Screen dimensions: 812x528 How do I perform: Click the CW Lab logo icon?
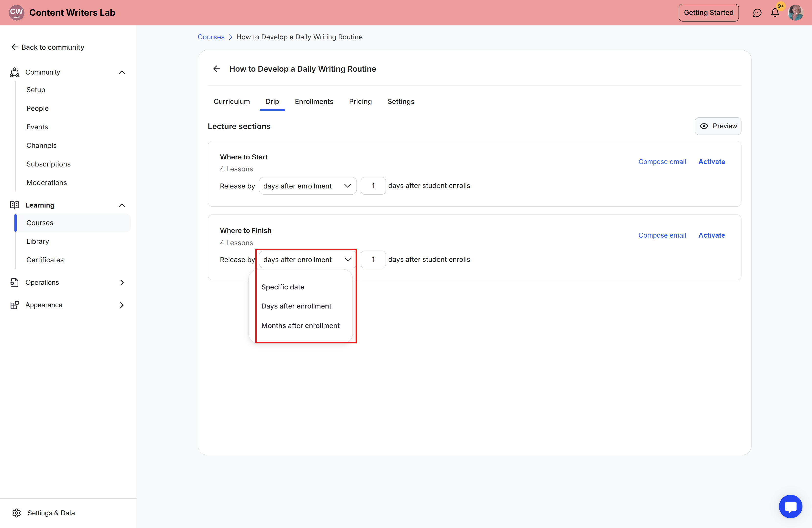[16, 13]
